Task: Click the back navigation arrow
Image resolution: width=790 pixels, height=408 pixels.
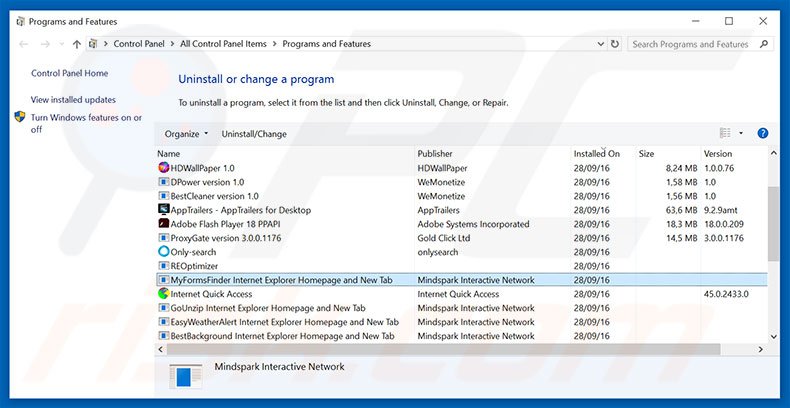Action: coord(24,44)
